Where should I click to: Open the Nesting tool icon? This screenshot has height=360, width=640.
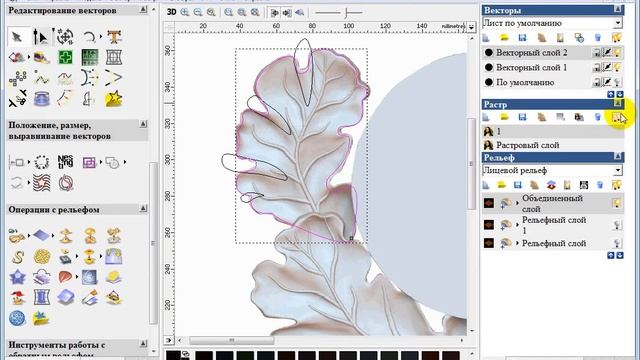(65, 162)
